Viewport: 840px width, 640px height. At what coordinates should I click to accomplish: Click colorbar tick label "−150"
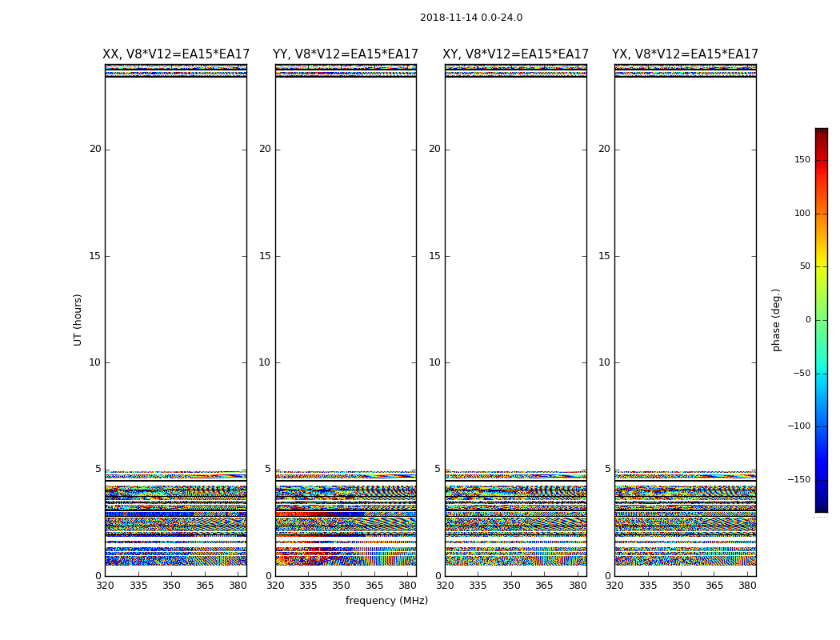pos(798,479)
